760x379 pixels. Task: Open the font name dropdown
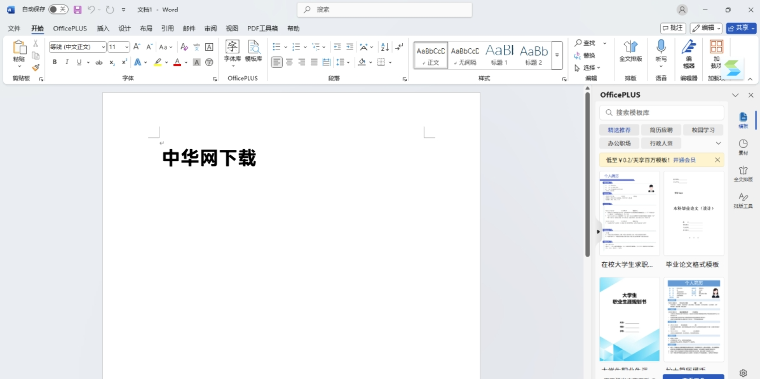click(103, 47)
